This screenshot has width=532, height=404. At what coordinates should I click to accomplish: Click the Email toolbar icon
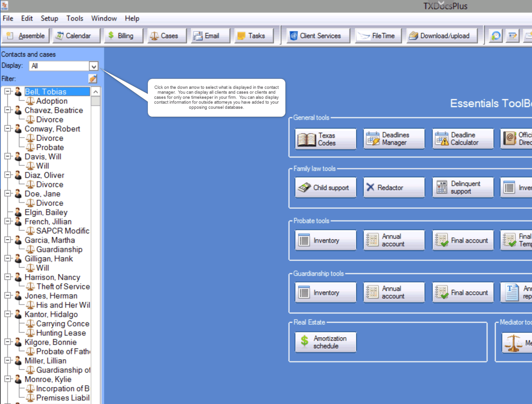(210, 35)
